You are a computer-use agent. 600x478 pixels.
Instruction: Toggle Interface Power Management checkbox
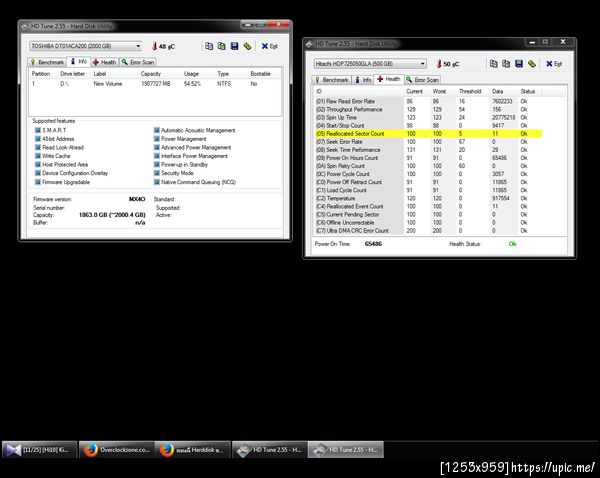point(157,156)
